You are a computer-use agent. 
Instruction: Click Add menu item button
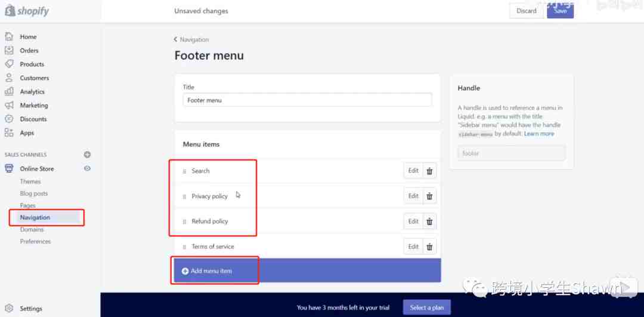pos(211,271)
